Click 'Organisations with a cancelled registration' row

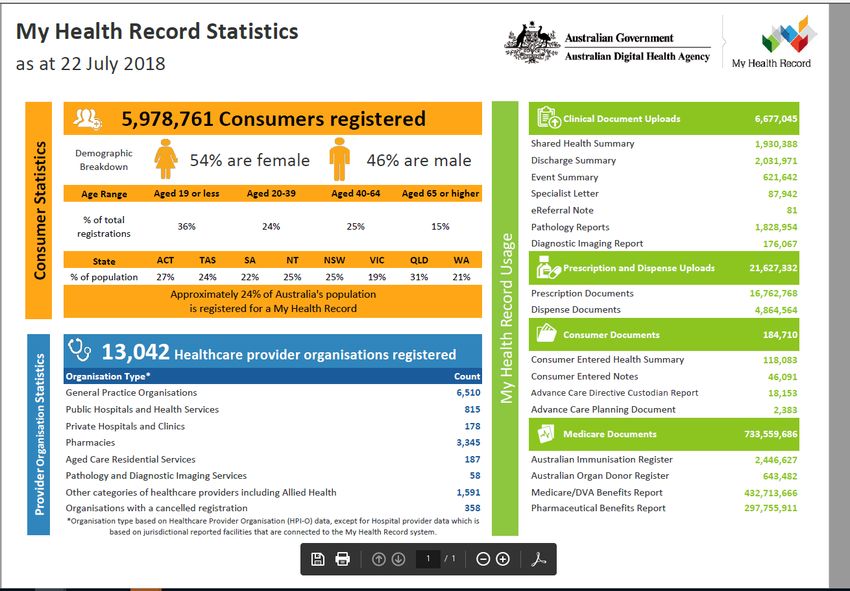click(x=273, y=508)
